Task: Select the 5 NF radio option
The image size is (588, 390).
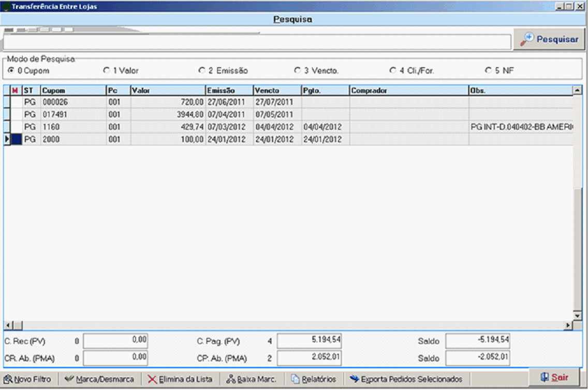Action: click(x=488, y=70)
